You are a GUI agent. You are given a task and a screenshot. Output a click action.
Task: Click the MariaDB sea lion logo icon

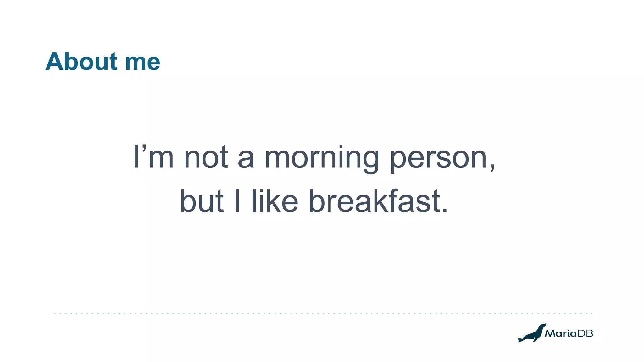tap(532, 333)
